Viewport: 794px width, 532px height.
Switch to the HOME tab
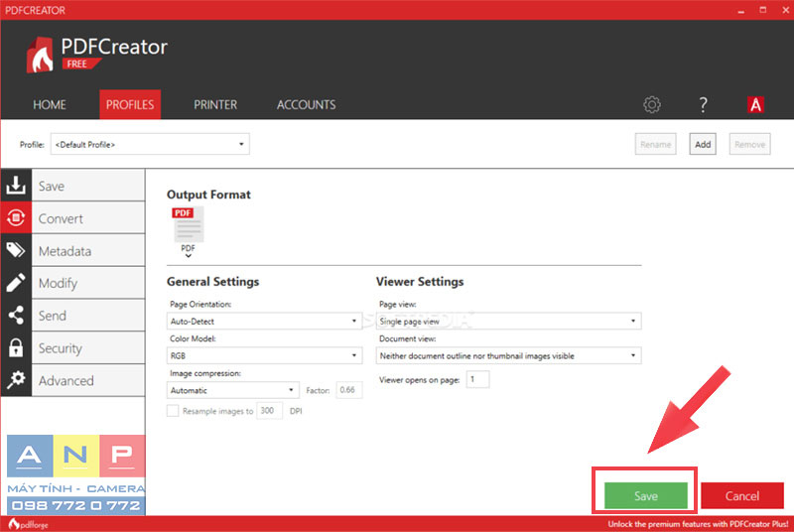(x=50, y=105)
